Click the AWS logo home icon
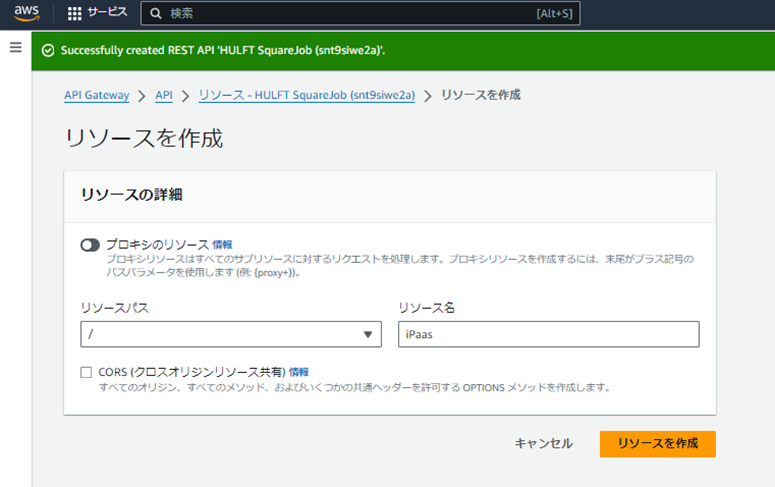Viewport: 775px width, 487px height. tap(27, 13)
